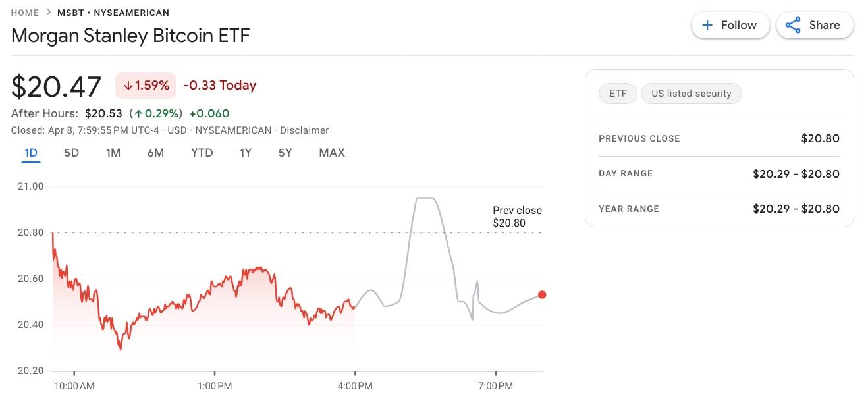Click the red price dot on the chart
868x407 pixels.
(541, 294)
